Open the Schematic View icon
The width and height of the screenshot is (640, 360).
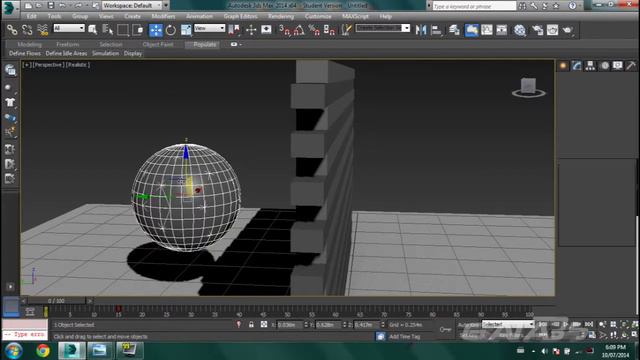(x=502, y=30)
